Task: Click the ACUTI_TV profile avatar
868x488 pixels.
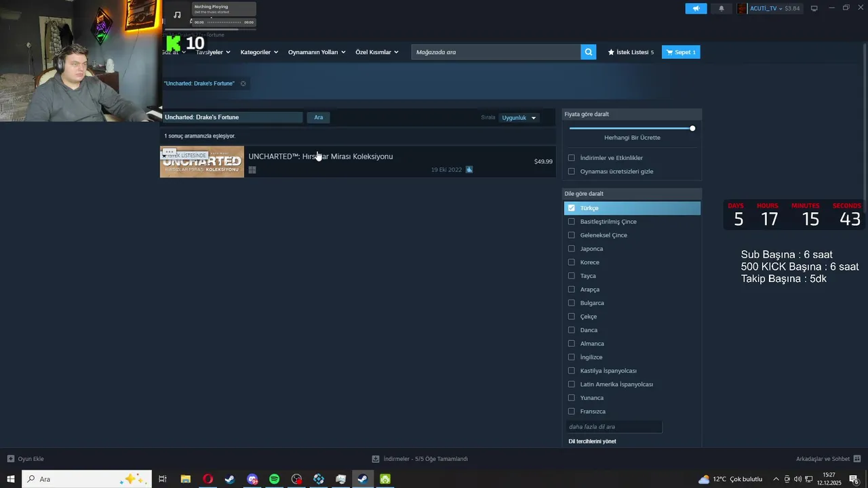Action: (742, 9)
